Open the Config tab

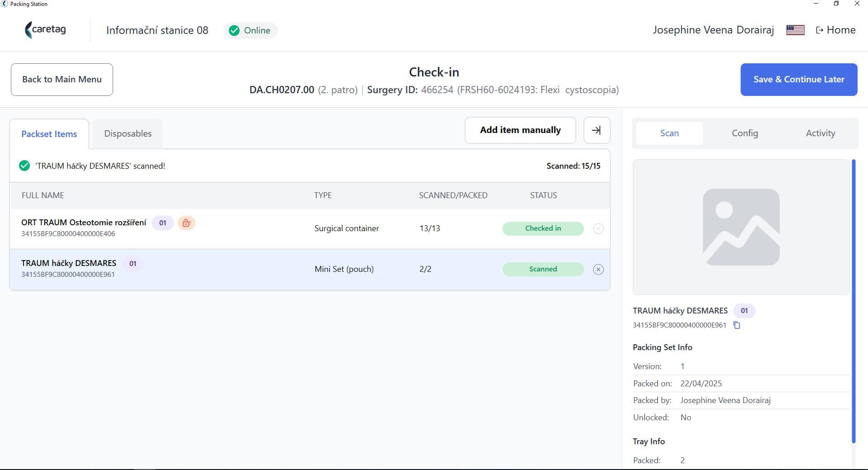[745, 133]
